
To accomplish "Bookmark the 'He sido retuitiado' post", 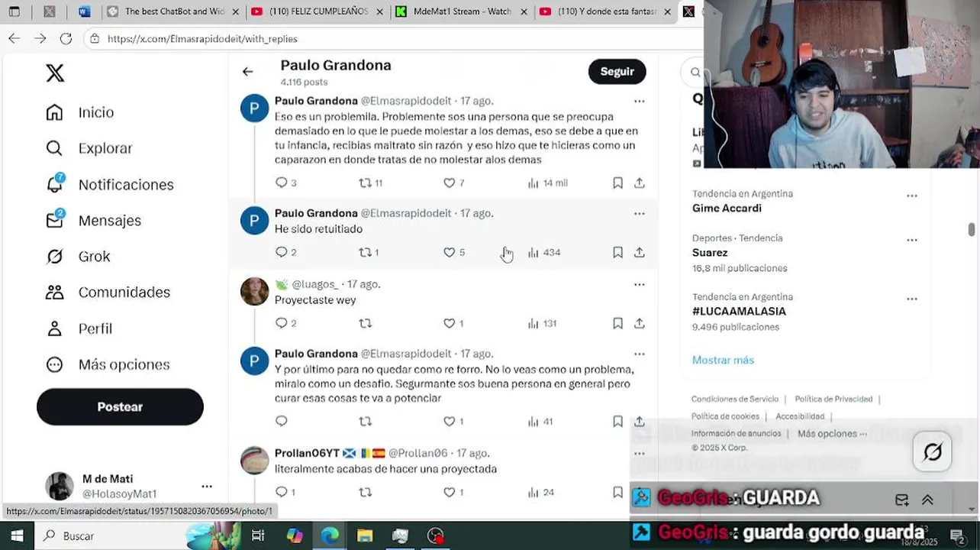I will (x=617, y=252).
